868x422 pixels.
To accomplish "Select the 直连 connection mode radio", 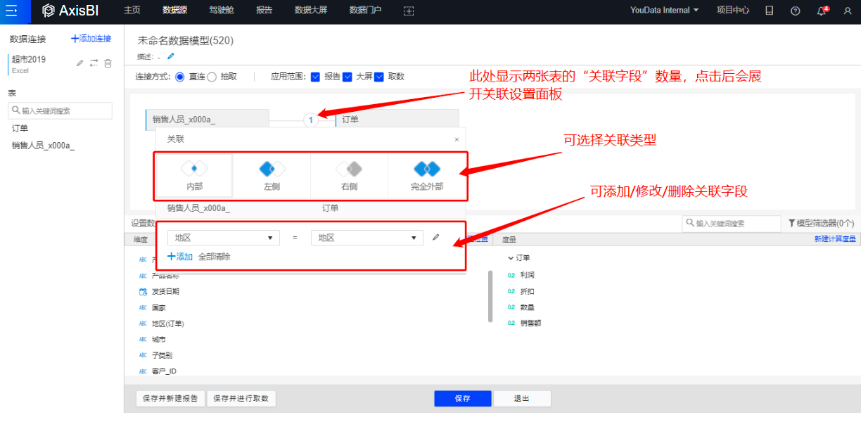I will click(x=179, y=77).
